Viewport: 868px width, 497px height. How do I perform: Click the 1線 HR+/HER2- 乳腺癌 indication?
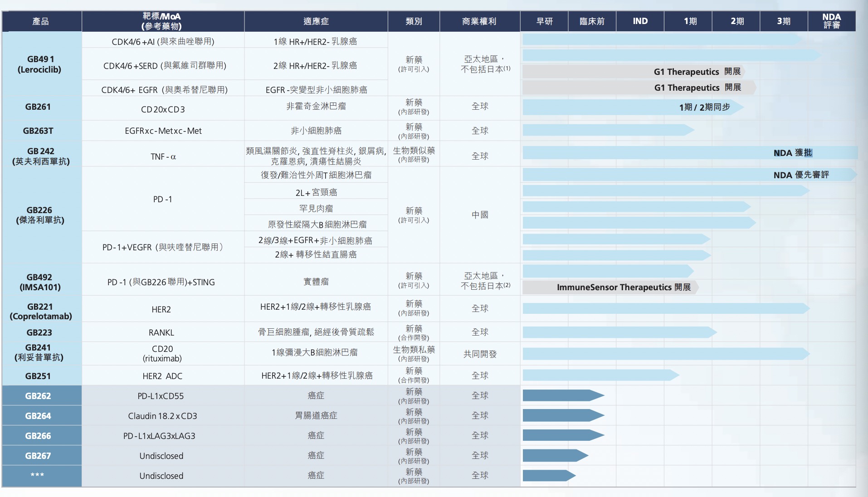(315, 41)
